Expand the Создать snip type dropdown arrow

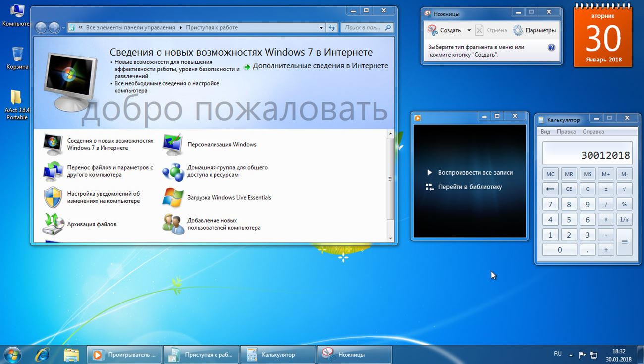point(469,30)
